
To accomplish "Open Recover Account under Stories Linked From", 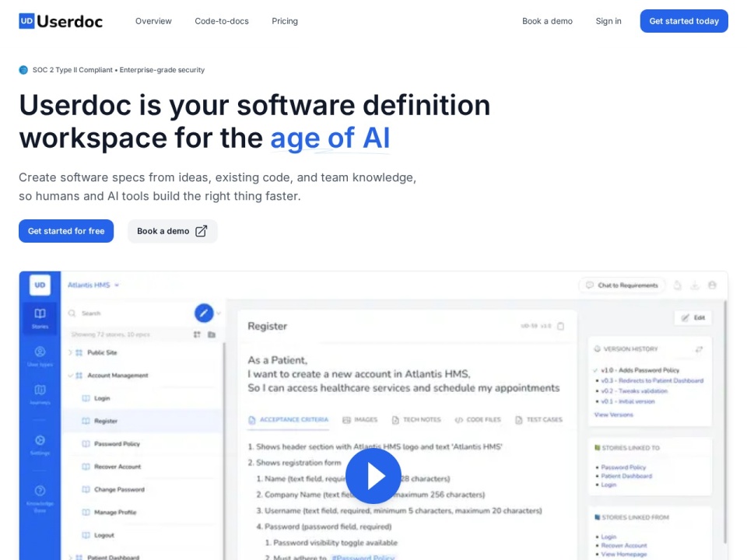I will (623, 545).
